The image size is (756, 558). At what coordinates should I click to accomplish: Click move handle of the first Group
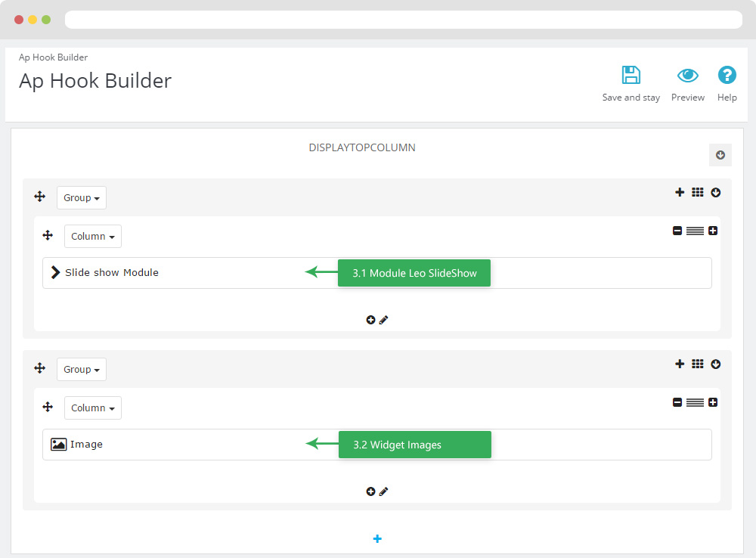coord(40,197)
